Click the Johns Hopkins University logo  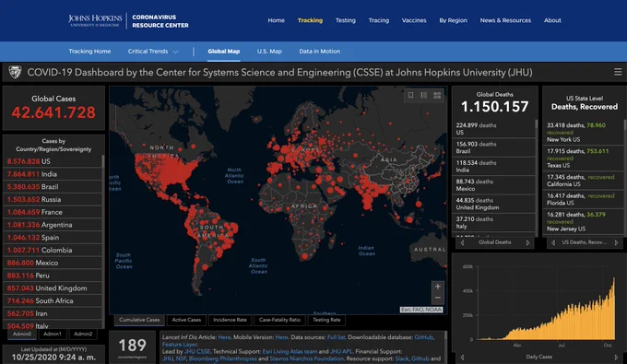[95, 20]
